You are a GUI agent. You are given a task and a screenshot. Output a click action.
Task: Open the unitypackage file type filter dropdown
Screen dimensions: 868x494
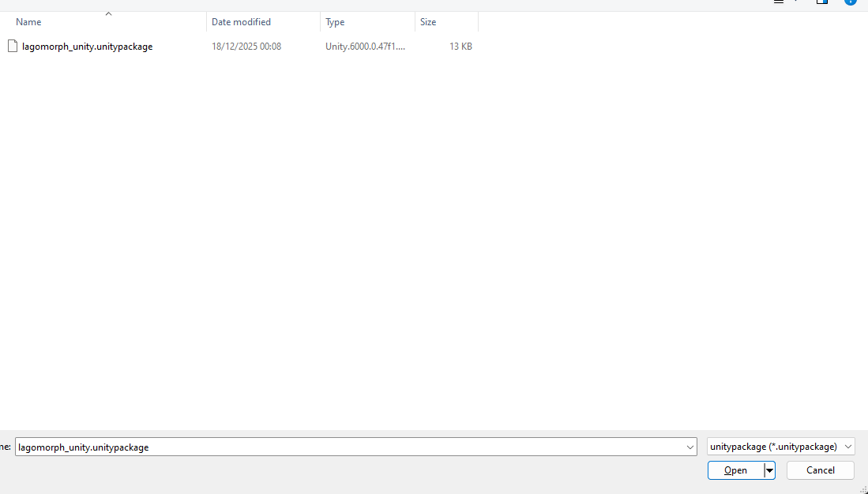click(x=780, y=447)
